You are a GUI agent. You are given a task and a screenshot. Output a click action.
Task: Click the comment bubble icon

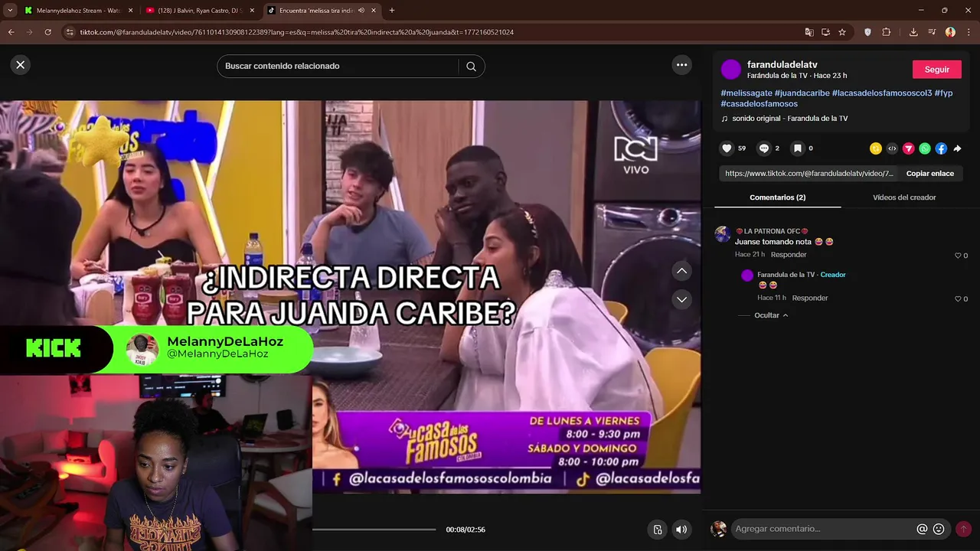click(x=764, y=148)
